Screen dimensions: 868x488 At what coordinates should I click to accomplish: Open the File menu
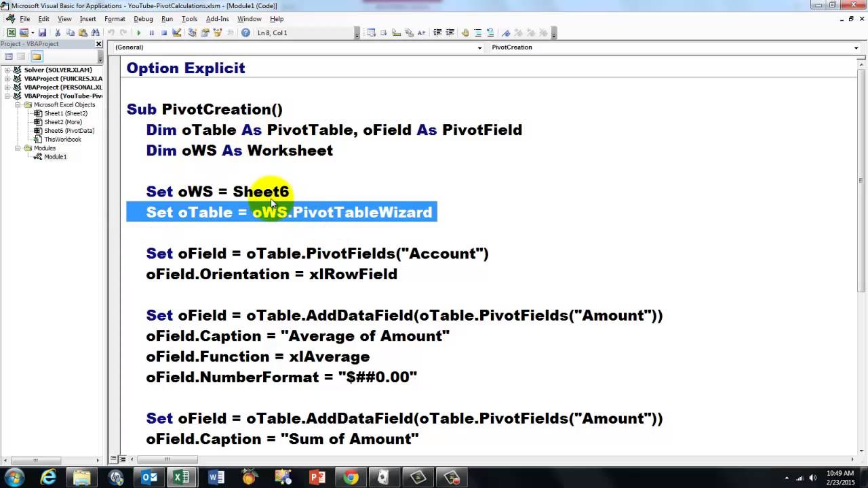(25, 19)
